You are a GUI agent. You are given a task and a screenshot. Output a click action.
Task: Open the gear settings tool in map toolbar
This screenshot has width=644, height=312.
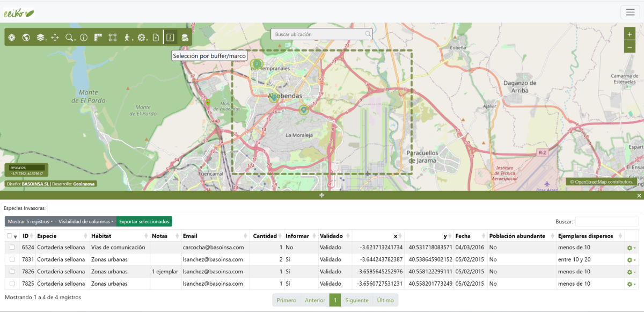[x=142, y=38]
